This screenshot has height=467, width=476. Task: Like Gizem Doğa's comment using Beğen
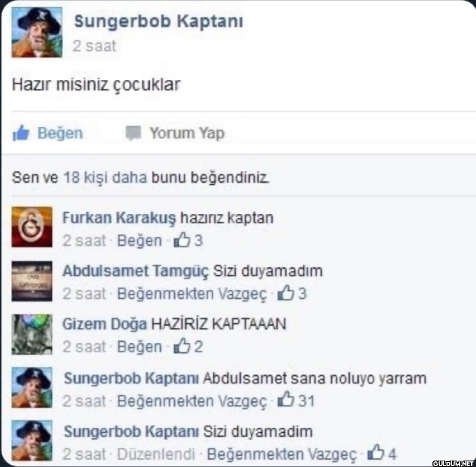click(x=139, y=347)
